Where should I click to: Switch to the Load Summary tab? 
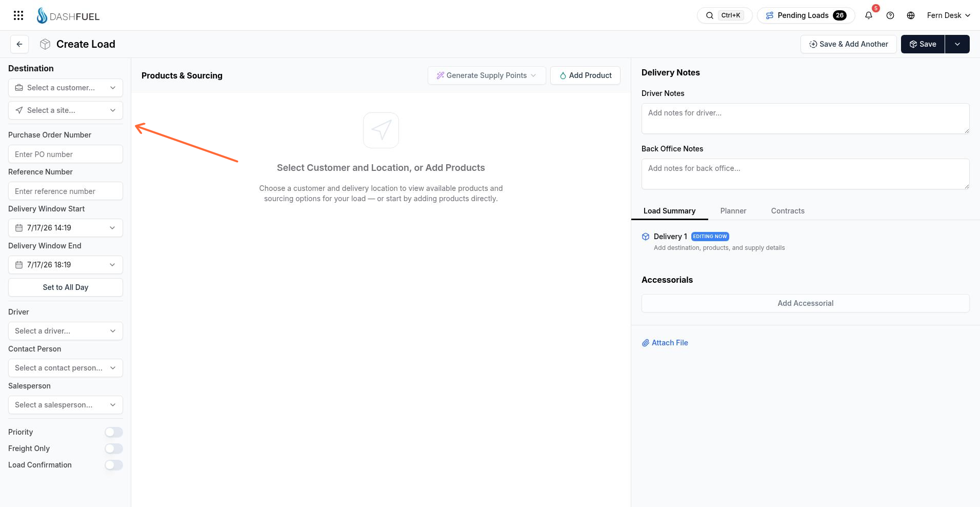click(669, 211)
